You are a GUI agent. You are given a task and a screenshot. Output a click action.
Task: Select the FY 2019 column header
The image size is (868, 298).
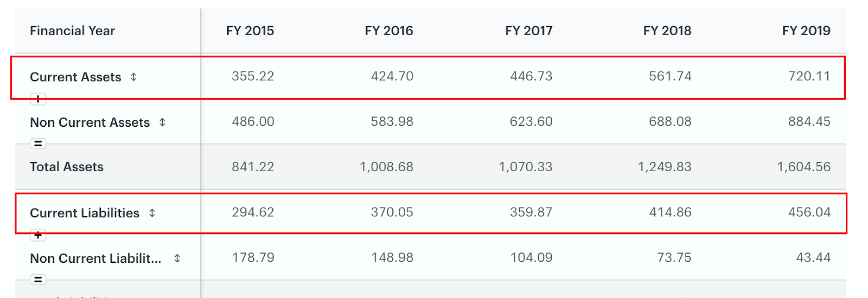click(x=806, y=31)
